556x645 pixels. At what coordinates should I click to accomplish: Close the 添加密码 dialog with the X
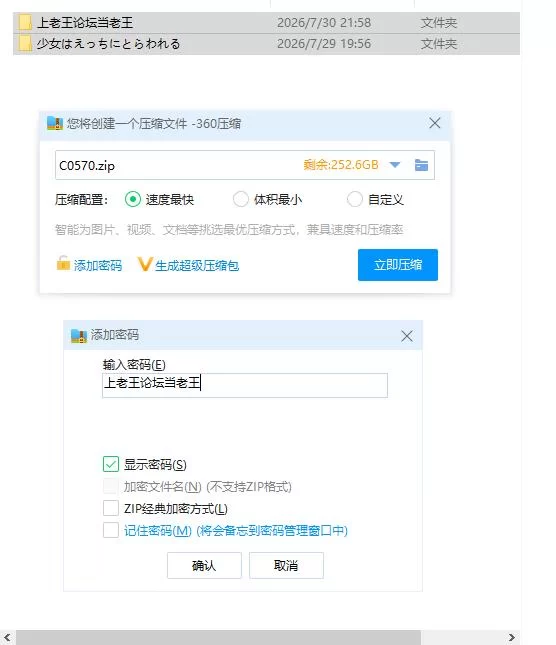click(x=407, y=336)
